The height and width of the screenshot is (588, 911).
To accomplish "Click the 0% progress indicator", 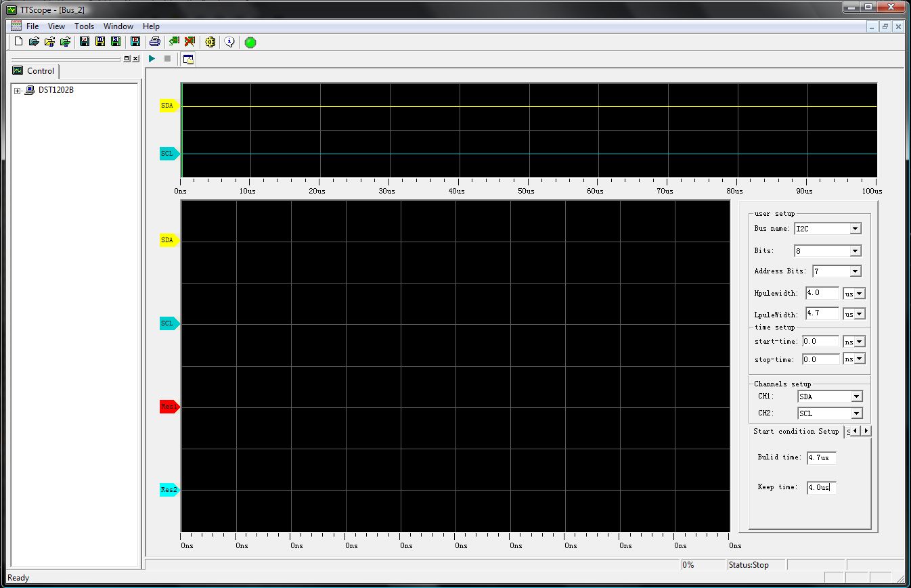I will pyautogui.click(x=688, y=565).
